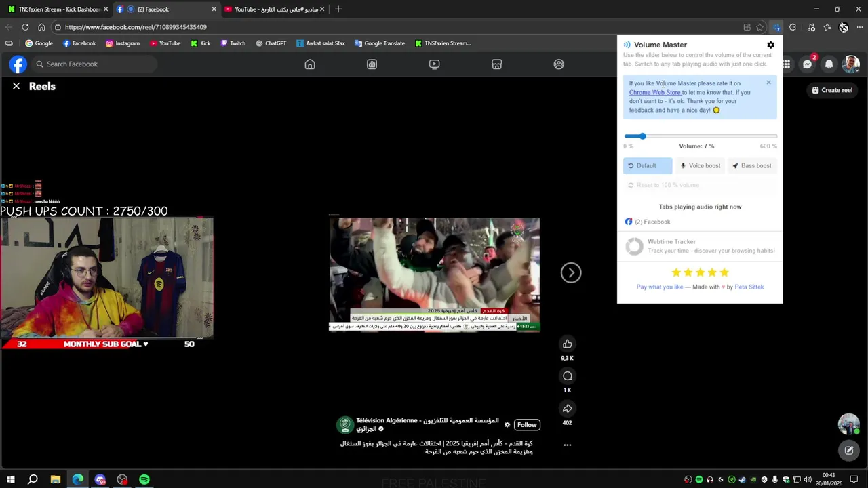This screenshot has height=488, width=868.
Task: Open browser Settings and more menu
Action: click(860, 27)
